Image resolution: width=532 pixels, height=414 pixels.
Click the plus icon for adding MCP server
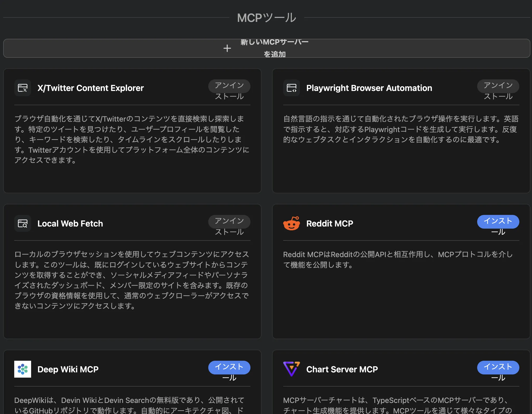[x=227, y=48]
